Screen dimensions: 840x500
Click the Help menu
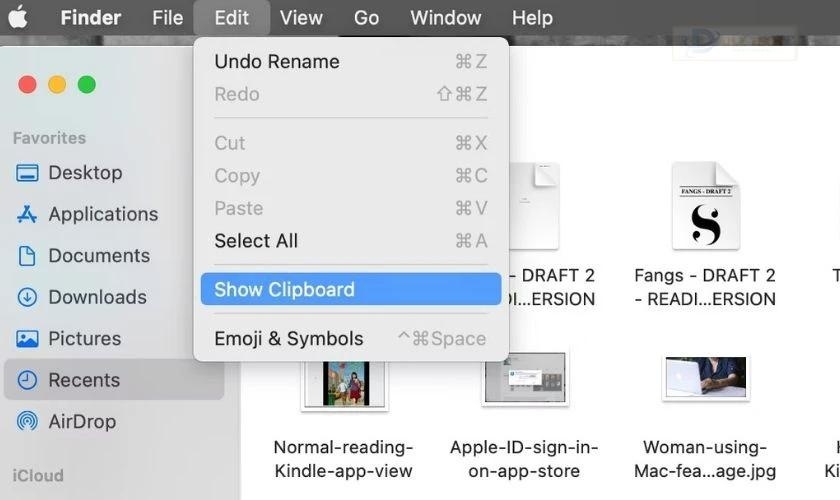tap(532, 17)
